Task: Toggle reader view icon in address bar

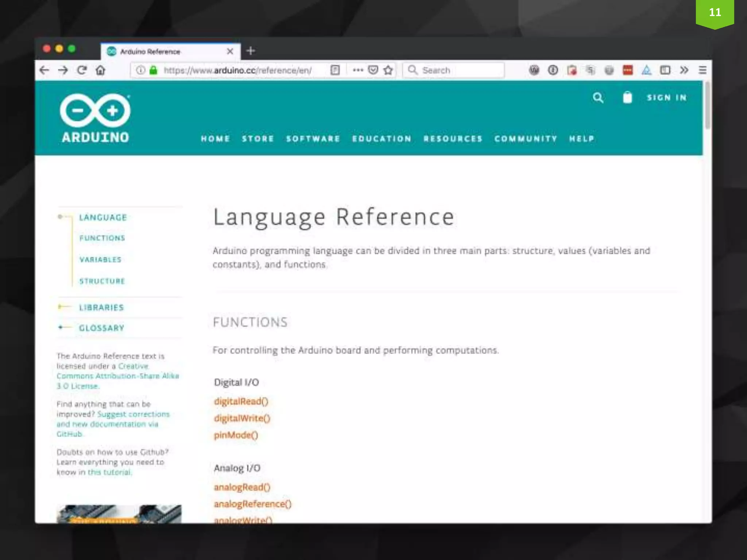Action: tap(335, 70)
